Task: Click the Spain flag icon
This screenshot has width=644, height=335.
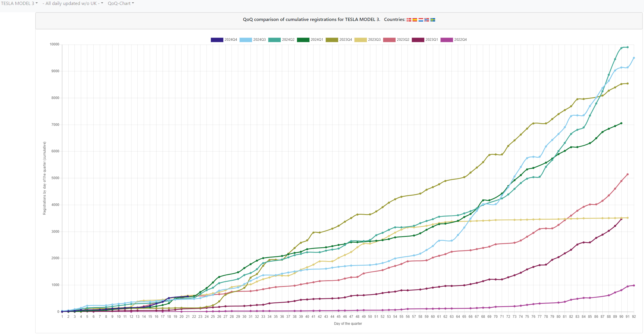Action: point(415,20)
